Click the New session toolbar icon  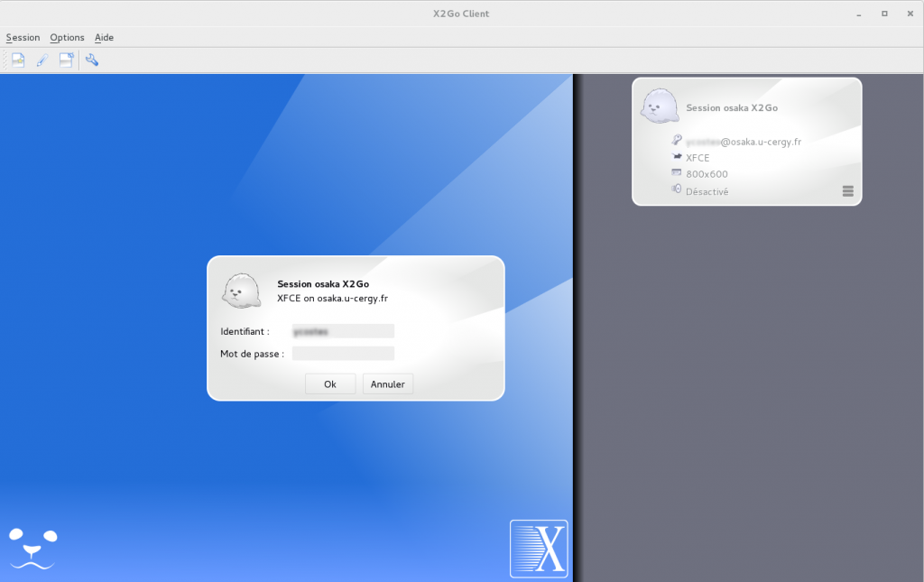click(18, 60)
